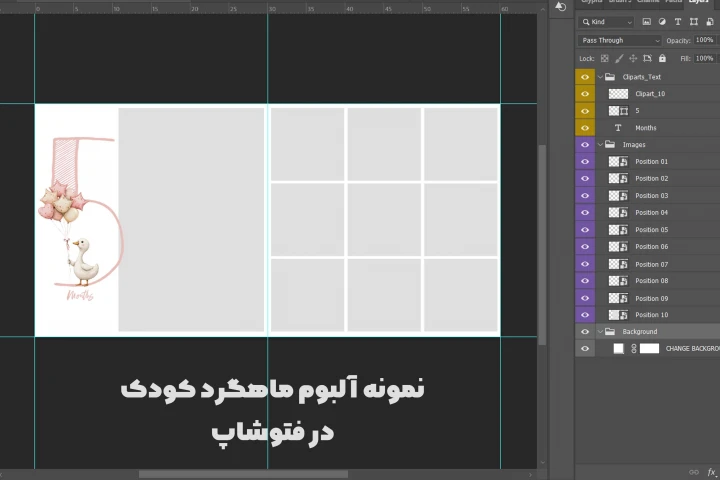Click the canvas horizontal scrollbar thumb
This screenshot has height=480, width=720.
[x=243, y=474]
